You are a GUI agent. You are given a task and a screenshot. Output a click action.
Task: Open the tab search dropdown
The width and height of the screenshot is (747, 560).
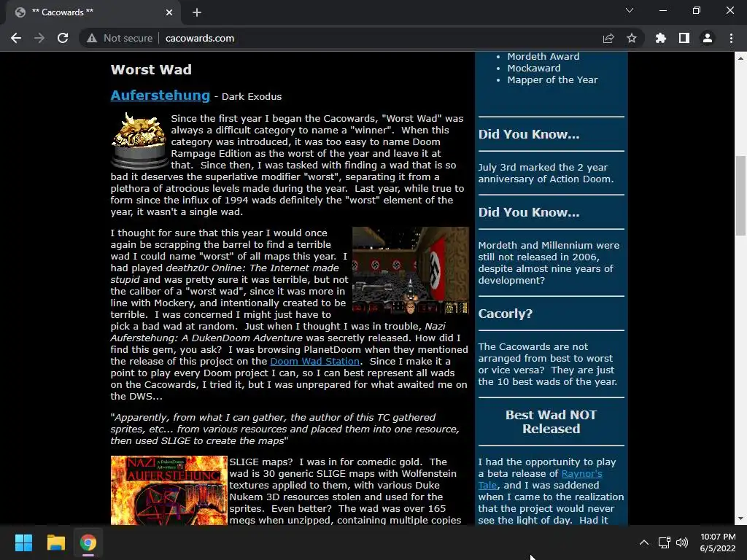[x=630, y=10]
